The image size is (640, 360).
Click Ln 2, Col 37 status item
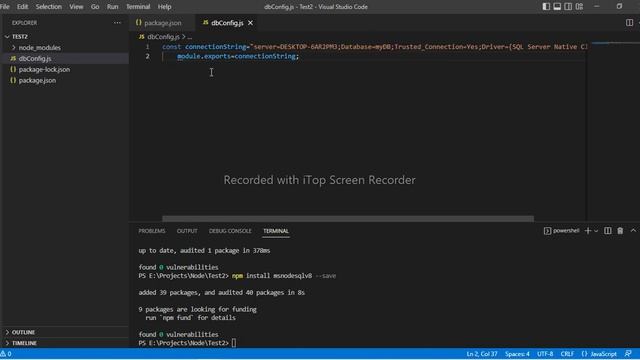point(482,354)
